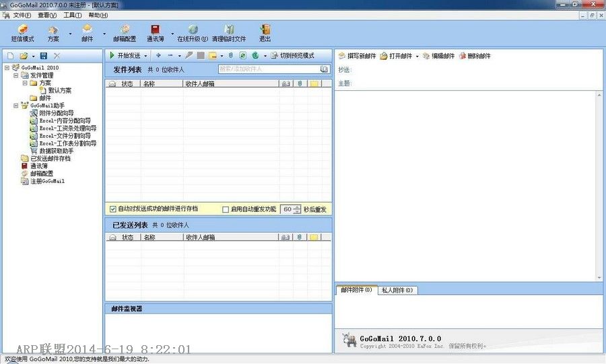Click the pencil edit icon in send toolbar
The image size is (606, 364).
point(189,56)
